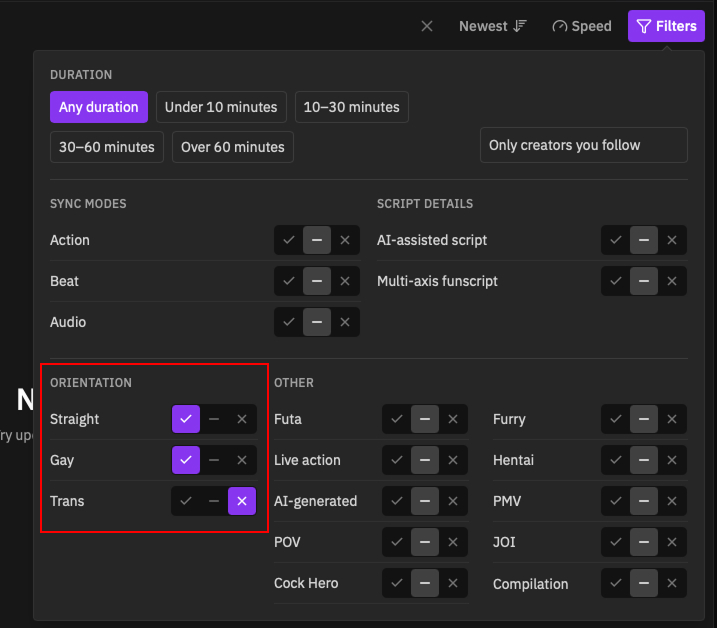Viewport: 717px width, 628px height.
Task: Reset Trans orientation to neutral dash
Action: point(214,501)
